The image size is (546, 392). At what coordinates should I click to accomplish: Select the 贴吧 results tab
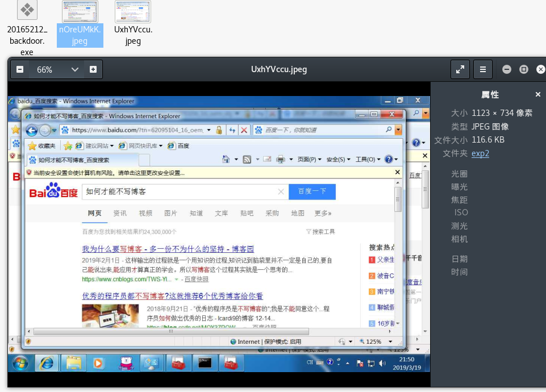pyautogui.click(x=247, y=214)
